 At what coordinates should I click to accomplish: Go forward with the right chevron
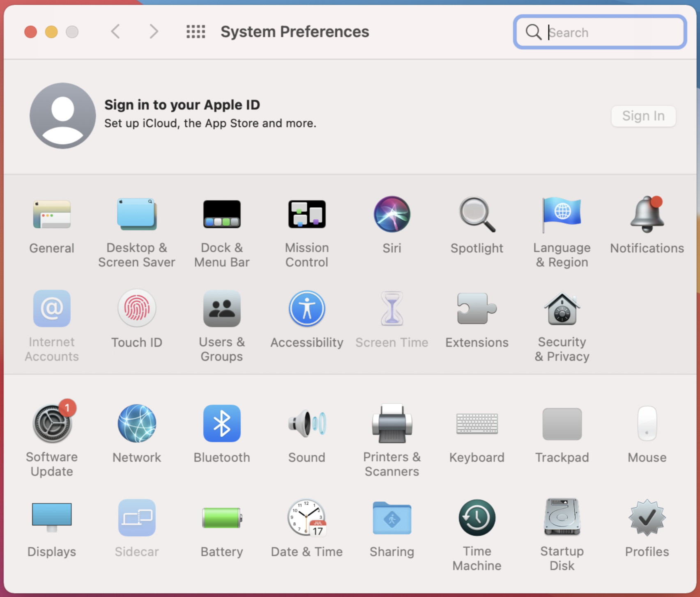point(154,31)
